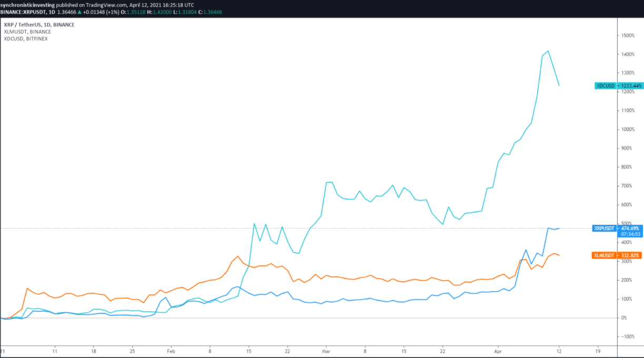The height and width of the screenshot is (358, 644).
Task: Click the XDCUSD line's highest peak
Action: click(548, 51)
